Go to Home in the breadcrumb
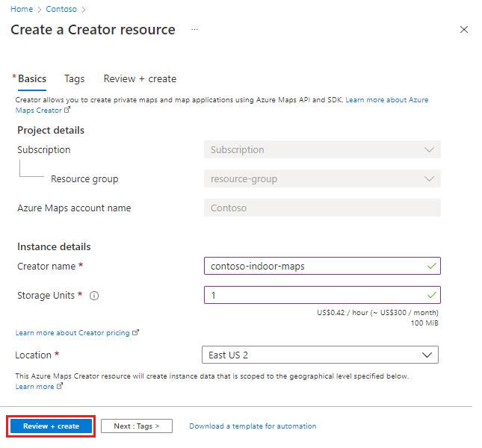This screenshot has width=482, height=448. click(21, 10)
